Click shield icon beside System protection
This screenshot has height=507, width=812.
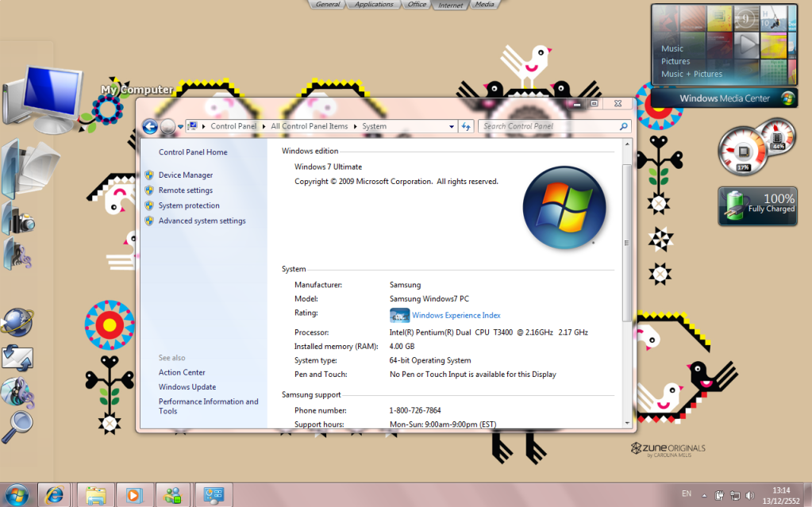149,205
